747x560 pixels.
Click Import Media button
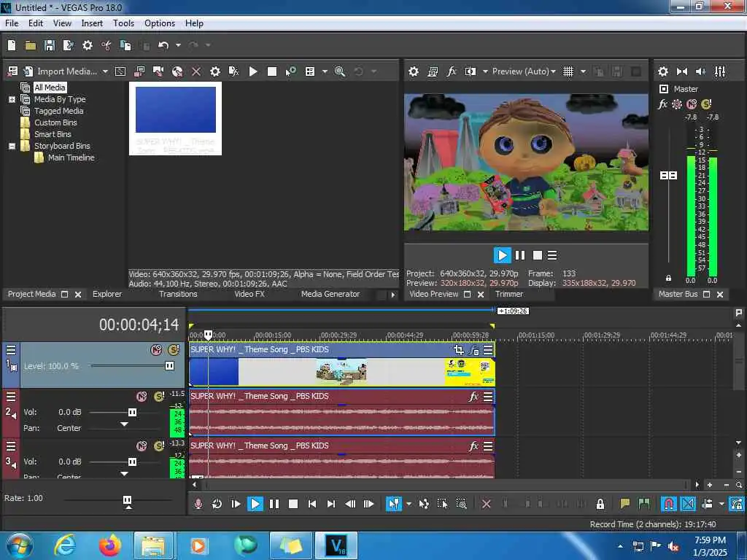[61, 71]
